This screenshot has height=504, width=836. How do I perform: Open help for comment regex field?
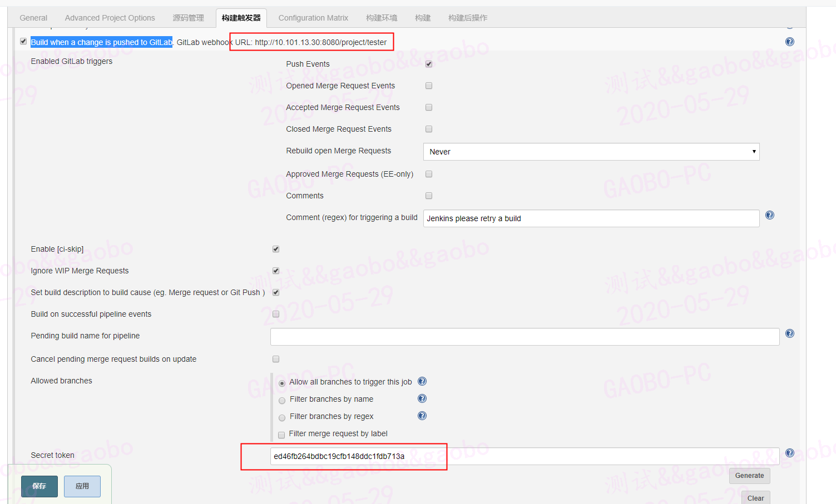(770, 215)
